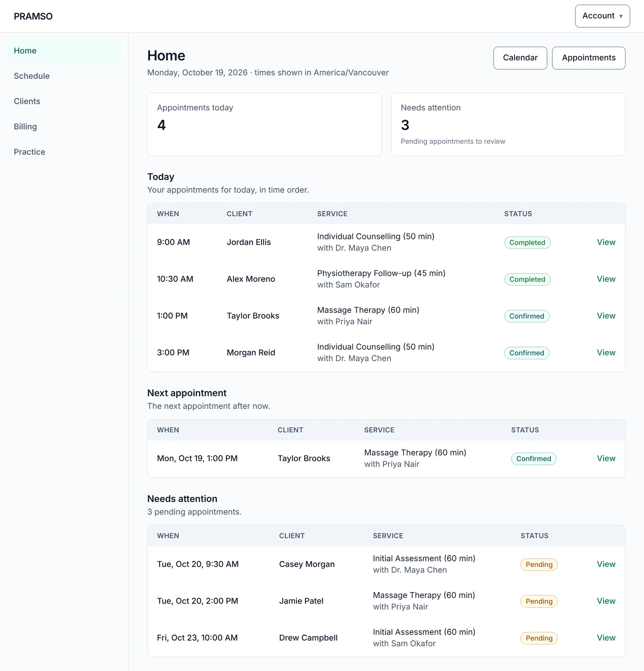Select client name Drew Campbell
The height and width of the screenshot is (671, 644).
pos(308,637)
